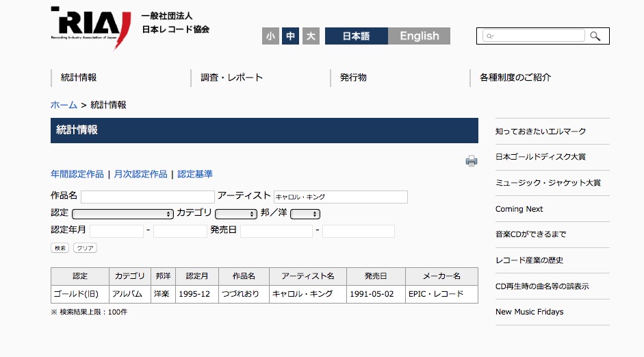Open 年間認定作品 link

[77, 174]
